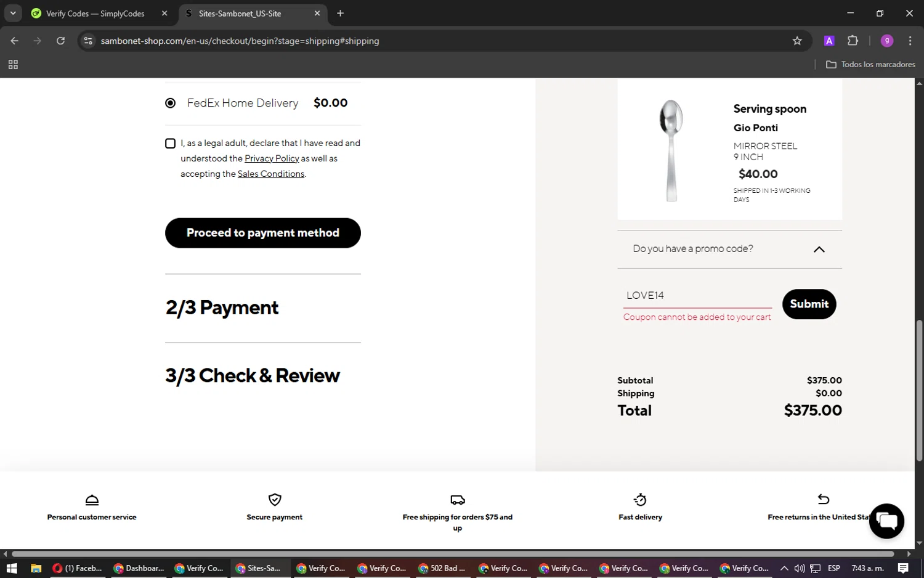The width and height of the screenshot is (924, 578).
Task: Submit the promo code
Action: coord(809,304)
